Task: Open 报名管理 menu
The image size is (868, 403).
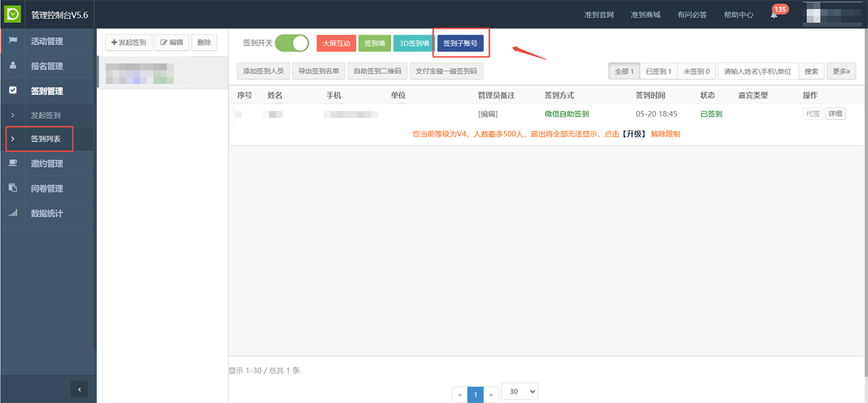Action: (46, 66)
